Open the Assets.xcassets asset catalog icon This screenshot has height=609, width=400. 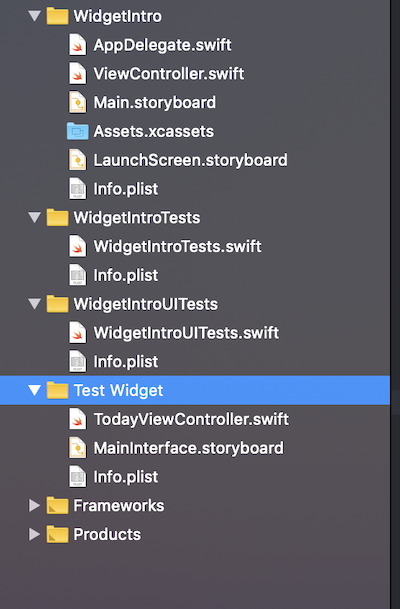pyautogui.click(x=78, y=131)
